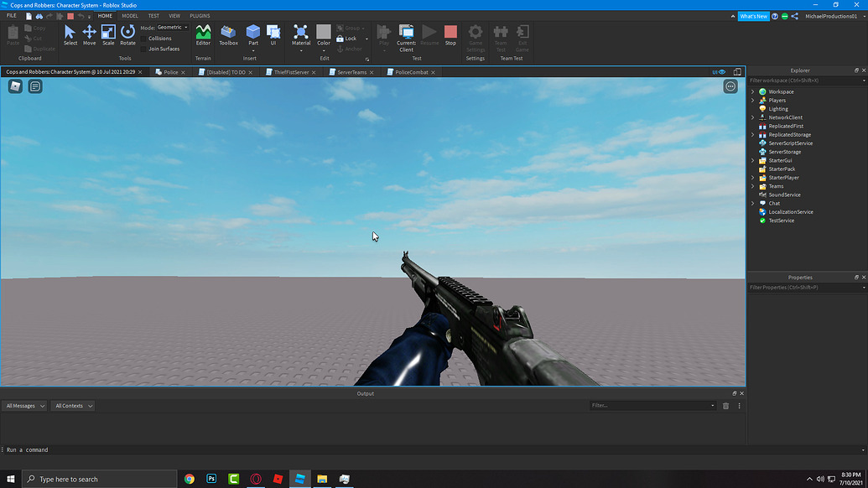The image size is (868, 488).
Task: Stop the running test session
Action: pyautogui.click(x=450, y=35)
